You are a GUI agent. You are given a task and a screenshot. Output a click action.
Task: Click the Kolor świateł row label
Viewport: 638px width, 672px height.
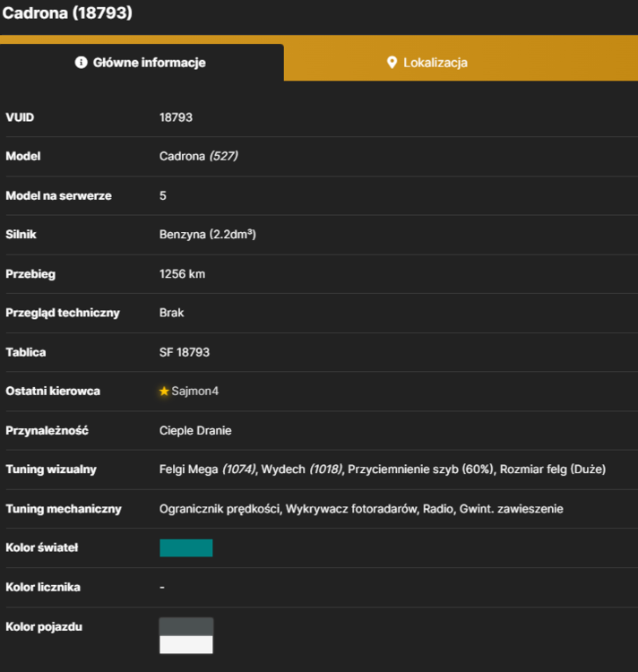[x=41, y=548]
